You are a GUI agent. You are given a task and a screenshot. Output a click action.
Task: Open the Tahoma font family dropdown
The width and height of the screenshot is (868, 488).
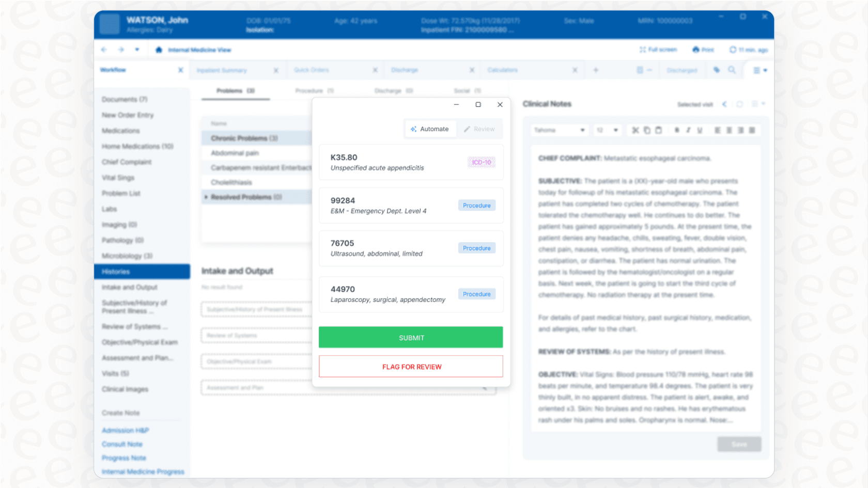click(x=560, y=130)
